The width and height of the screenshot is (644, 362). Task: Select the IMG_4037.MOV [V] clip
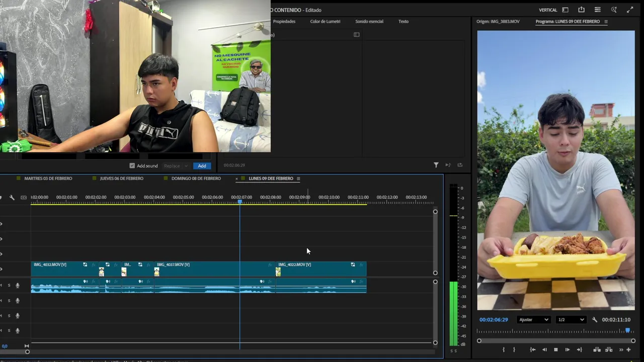(x=215, y=269)
